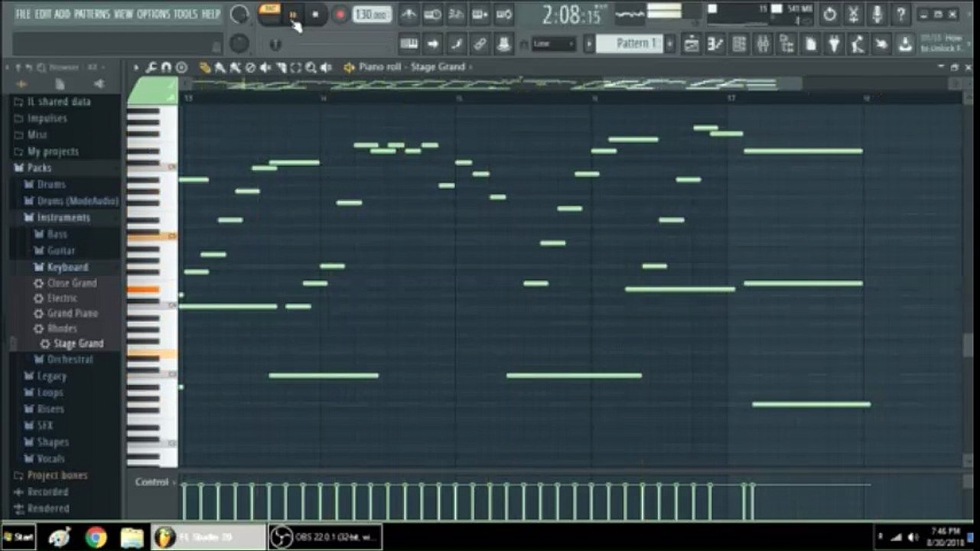Adjust the master pitch knob
This screenshot has width=980, height=551.
coord(239,44)
